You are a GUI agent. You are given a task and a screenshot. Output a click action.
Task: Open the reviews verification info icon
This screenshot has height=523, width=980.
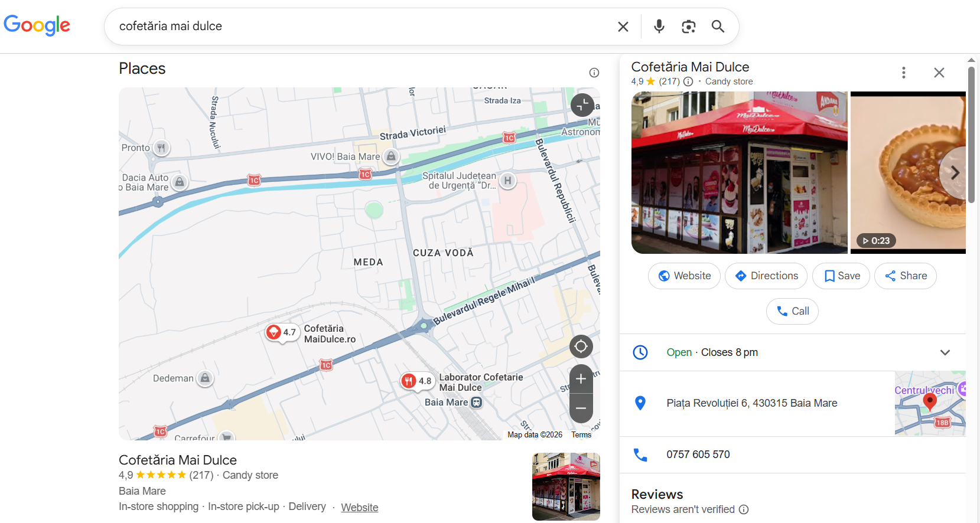coord(744,509)
